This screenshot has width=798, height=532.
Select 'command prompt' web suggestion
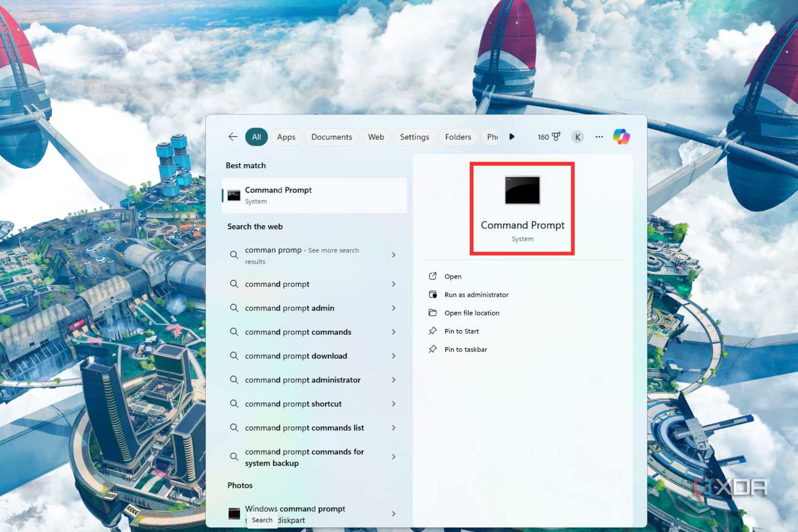coord(314,284)
